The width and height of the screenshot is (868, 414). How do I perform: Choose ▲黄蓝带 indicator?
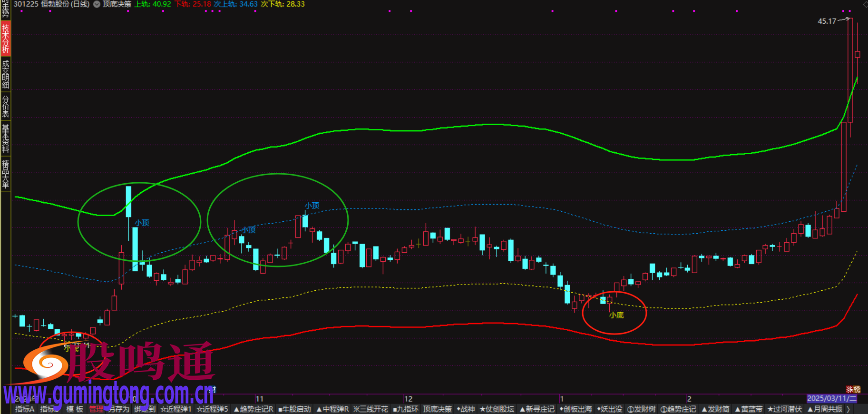[748, 409]
